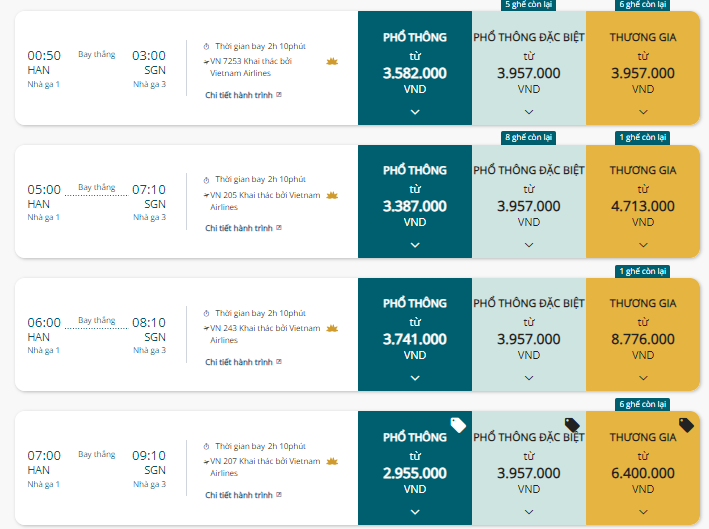This screenshot has height=529, width=709.
Task: Select Phổ Thông fare 3.387.000 VND
Action: [x=415, y=202]
